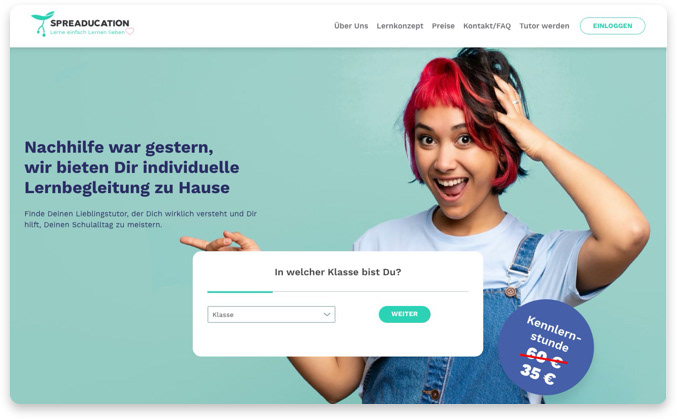The width and height of the screenshot is (677, 419).
Task: Click the Tutor werden link
Action: pyautogui.click(x=544, y=26)
